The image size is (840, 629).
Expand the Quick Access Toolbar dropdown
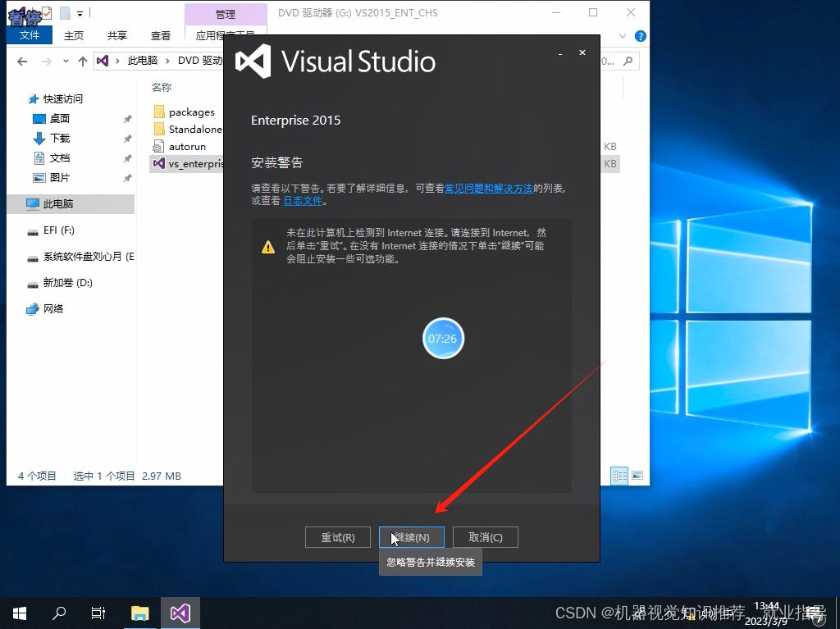pyautogui.click(x=79, y=12)
